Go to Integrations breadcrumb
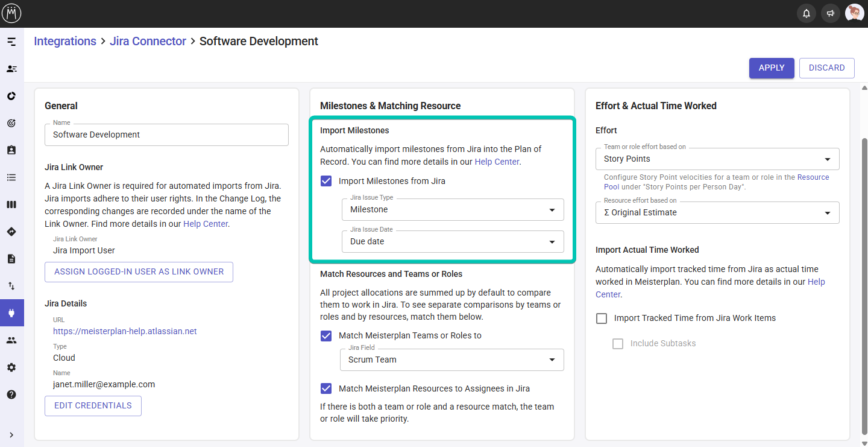Image resolution: width=868 pixels, height=447 pixels. (x=65, y=41)
